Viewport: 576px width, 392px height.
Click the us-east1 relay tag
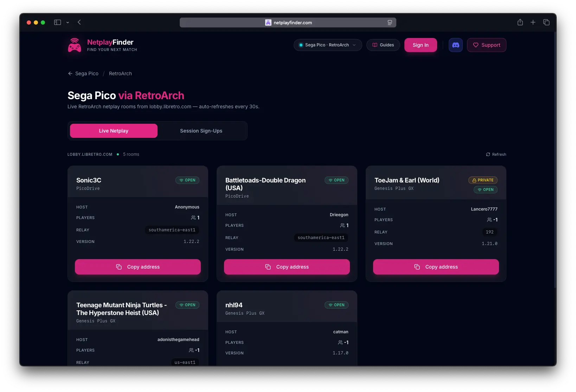click(x=185, y=362)
